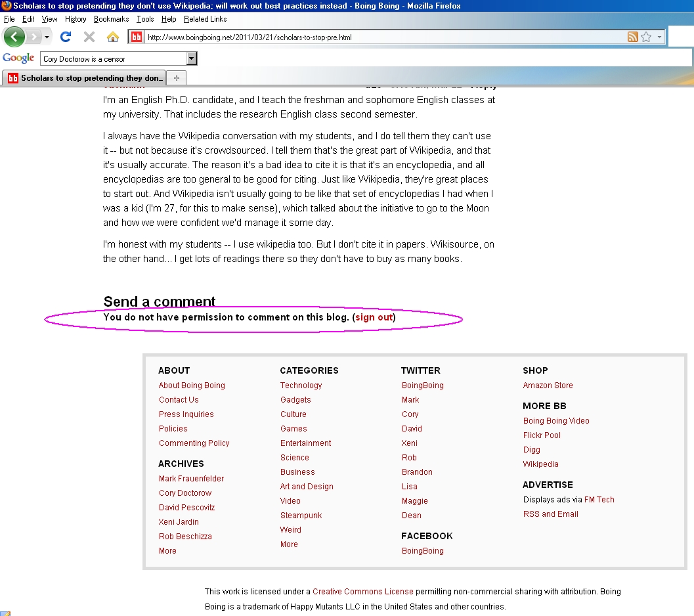Click the Back navigation arrow
The height and width of the screenshot is (616, 694).
coord(14,37)
